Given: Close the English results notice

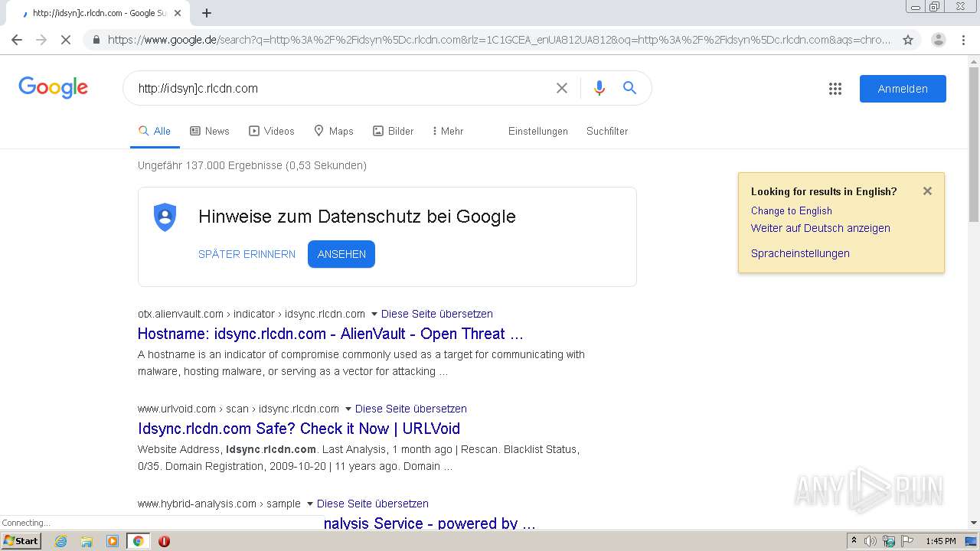Looking at the screenshot, I should (927, 191).
